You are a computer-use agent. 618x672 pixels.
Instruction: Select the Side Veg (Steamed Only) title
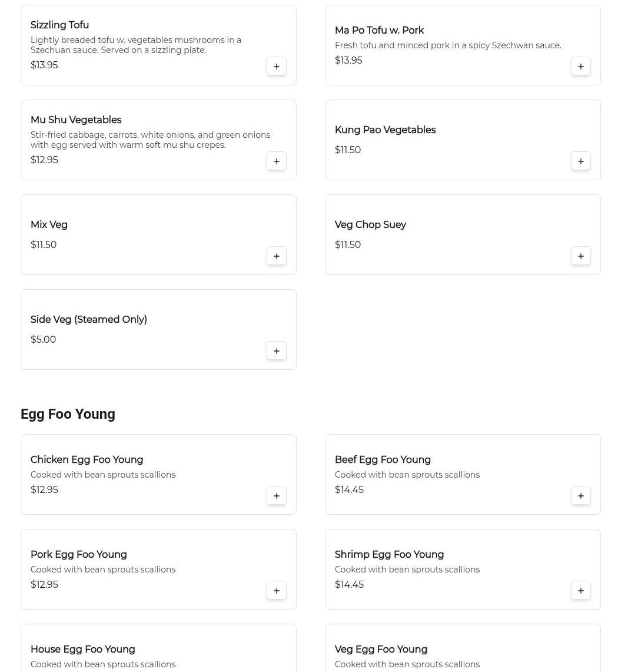(x=89, y=320)
